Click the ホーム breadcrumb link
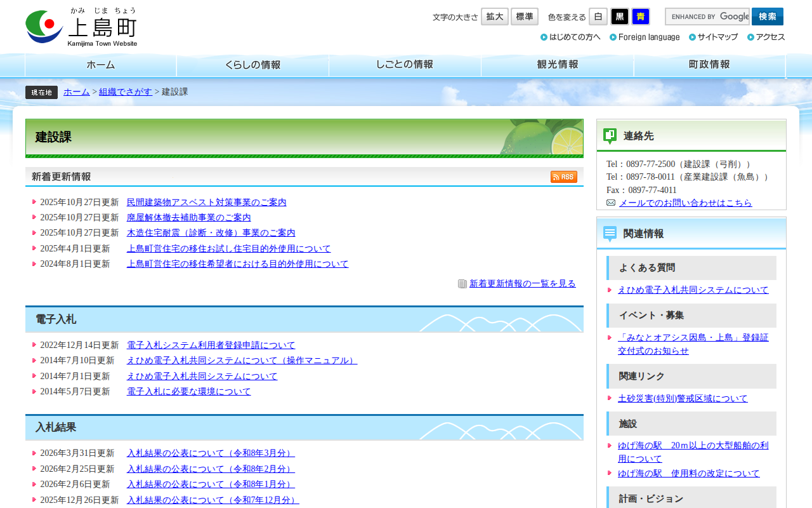The height and width of the screenshot is (508, 812). pyautogui.click(x=77, y=92)
